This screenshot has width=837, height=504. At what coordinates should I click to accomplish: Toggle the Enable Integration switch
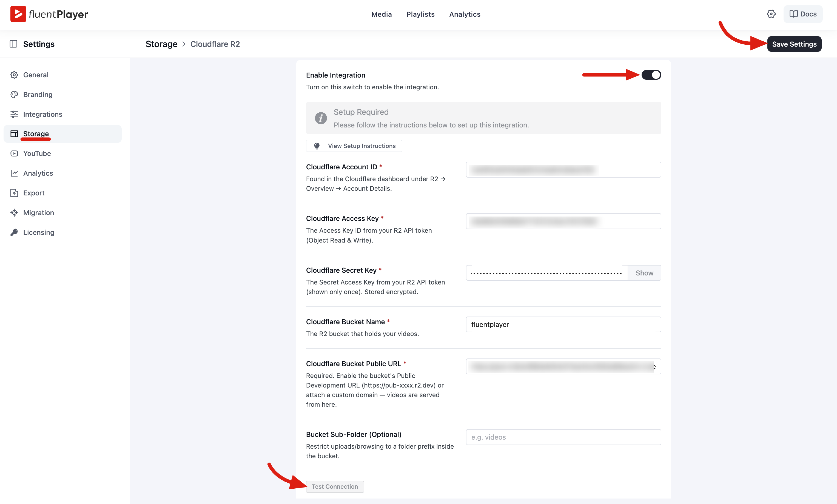click(651, 75)
